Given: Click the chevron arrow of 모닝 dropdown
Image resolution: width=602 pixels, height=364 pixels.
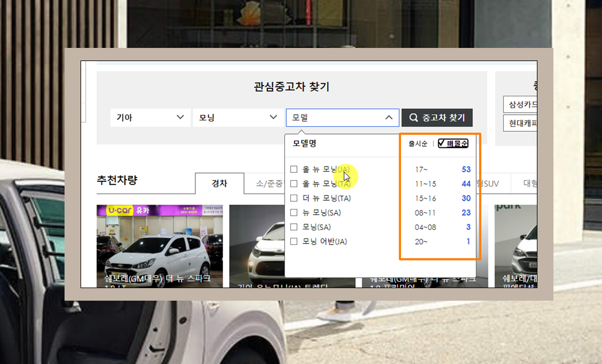Looking at the screenshot, I should click(x=274, y=117).
